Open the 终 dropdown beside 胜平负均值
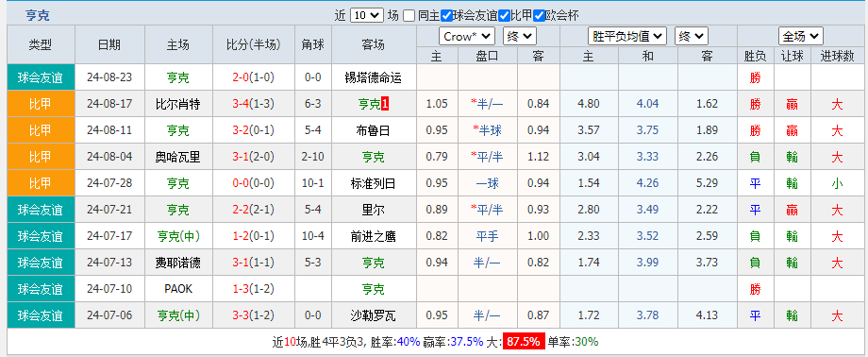This screenshot has height=357, width=868. tap(692, 37)
